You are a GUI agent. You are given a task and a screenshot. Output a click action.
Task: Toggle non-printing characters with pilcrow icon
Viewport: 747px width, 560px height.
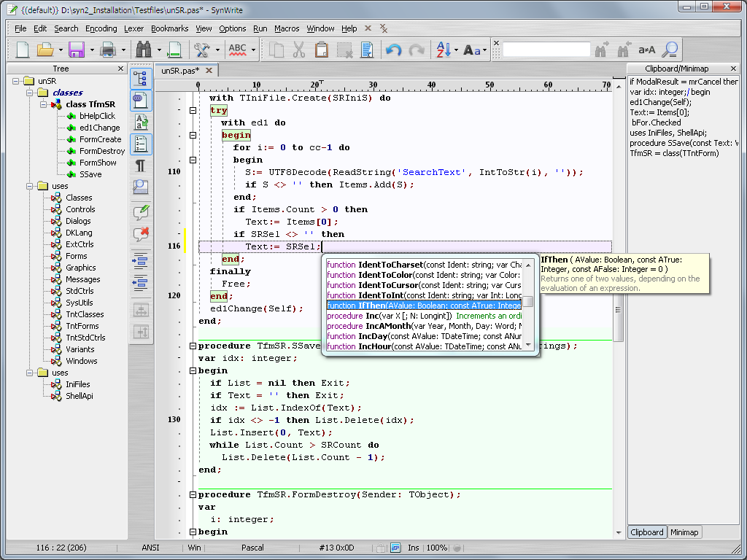pos(141,166)
